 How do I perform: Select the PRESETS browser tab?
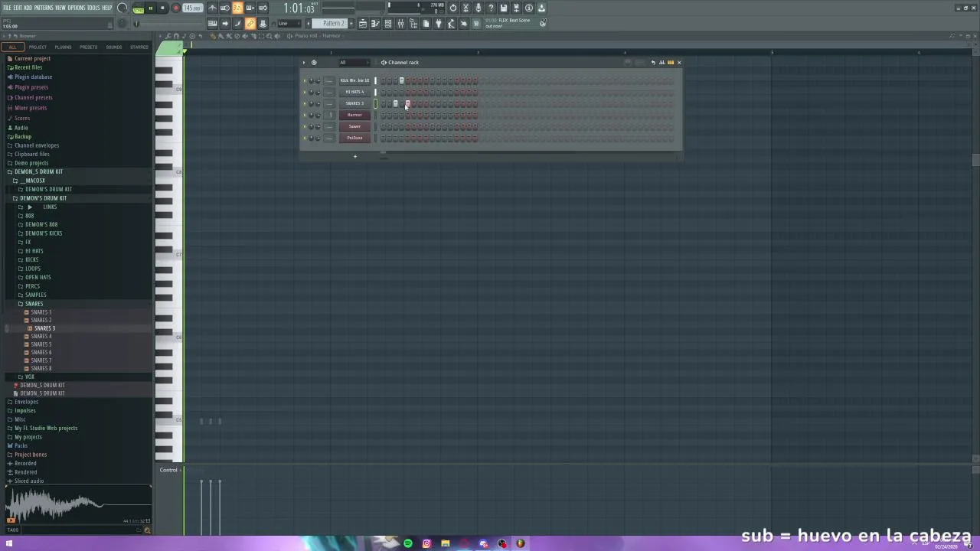pos(88,47)
